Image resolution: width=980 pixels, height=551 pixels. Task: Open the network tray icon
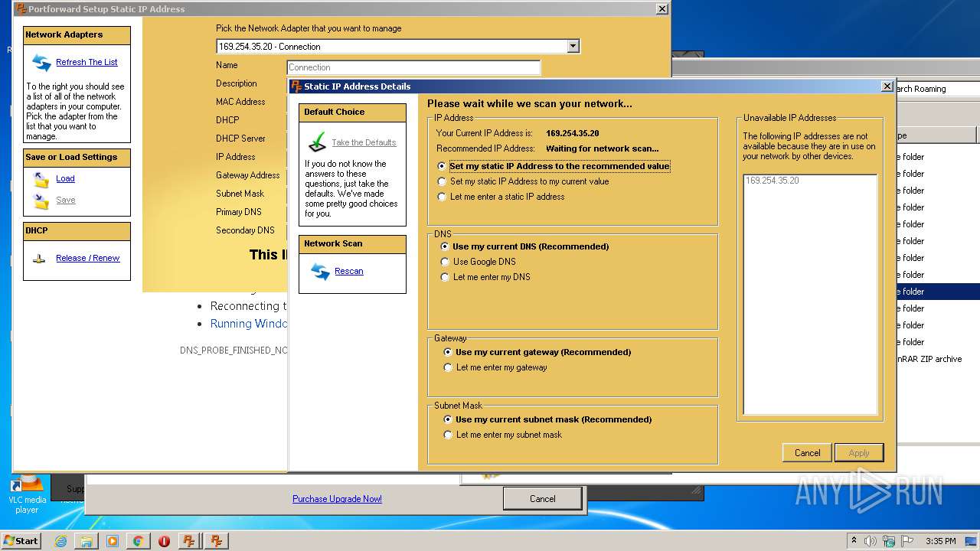click(x=889, y=541)
